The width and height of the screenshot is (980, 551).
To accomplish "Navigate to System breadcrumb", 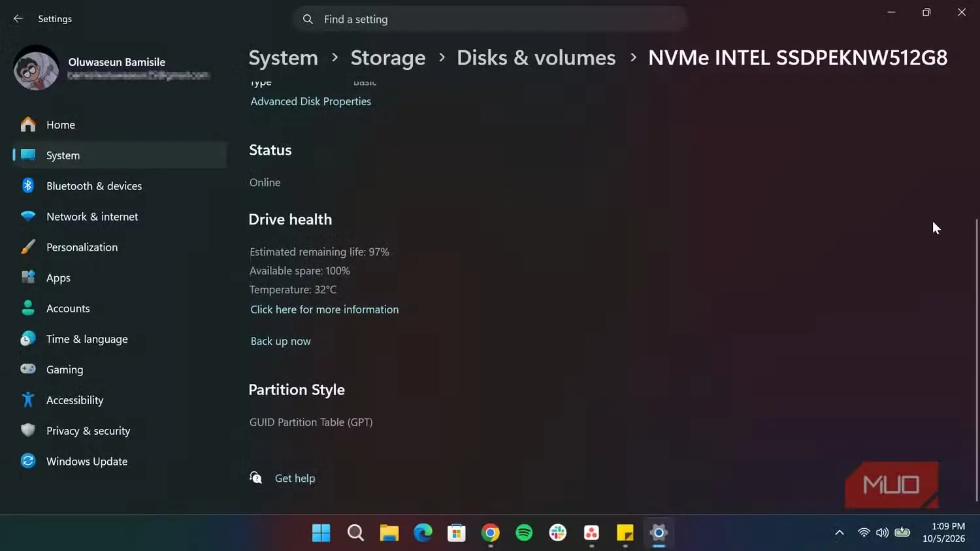I will click(x=284, y=58).
